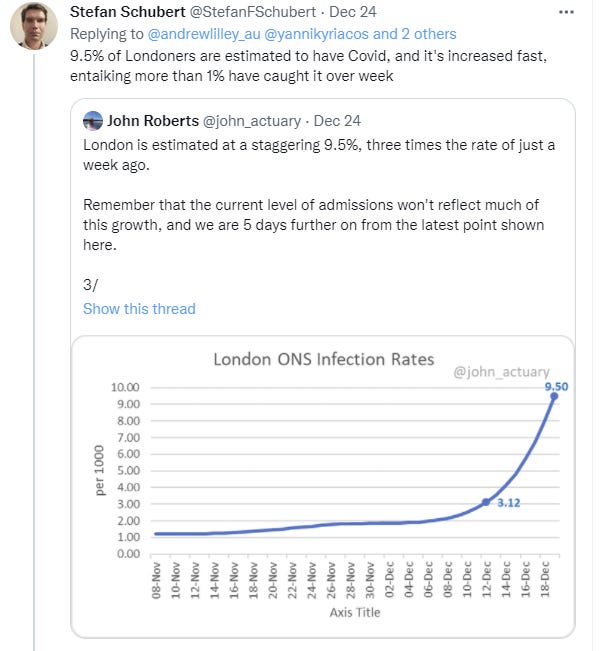Image resolution: width=600 pixels, height=651 pixels.
Task: Open the tweet's three-dot more options menu
Action: click(x=568, y=12)
